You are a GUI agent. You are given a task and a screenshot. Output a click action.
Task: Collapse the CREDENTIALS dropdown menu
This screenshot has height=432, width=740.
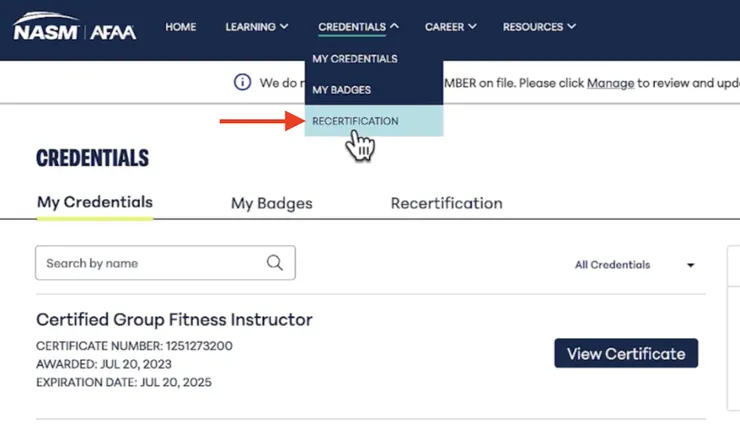click(358, 27)
